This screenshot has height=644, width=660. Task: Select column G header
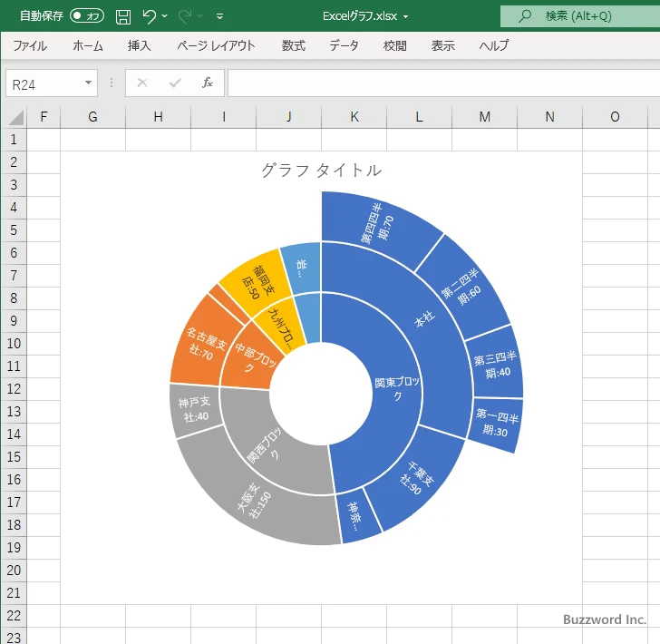coord(93,117)
